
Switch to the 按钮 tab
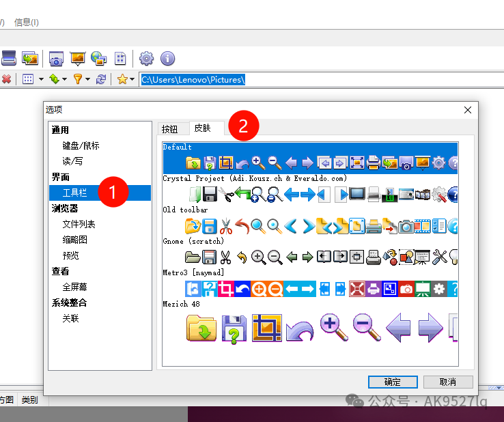(x=170, y=129)
